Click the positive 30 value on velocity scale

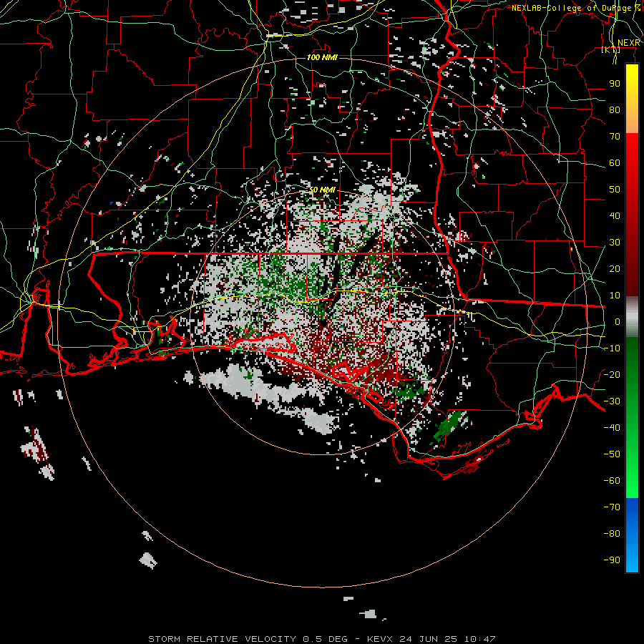click(x=615, y=243)
